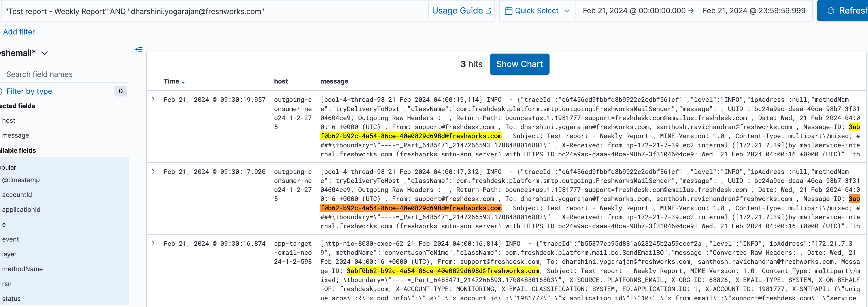The width and height of the screenshot is (868, 307).
Task: Click the refresh circular arrow icon
Action: (831, 11)
